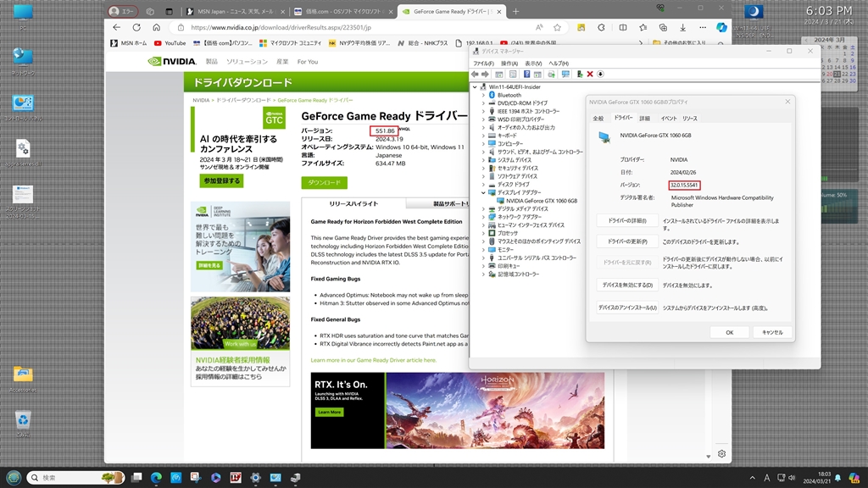Click the red X uninstall device icon

[x=590, y=75]
